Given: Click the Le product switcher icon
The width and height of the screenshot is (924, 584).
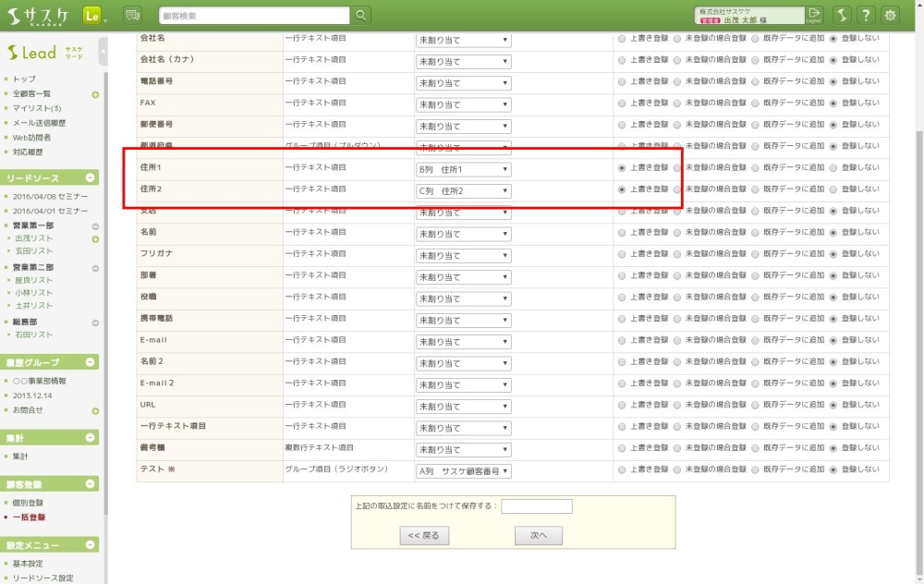Looking at the screenshot, I should pyautogui.click(x=92, y=15).
